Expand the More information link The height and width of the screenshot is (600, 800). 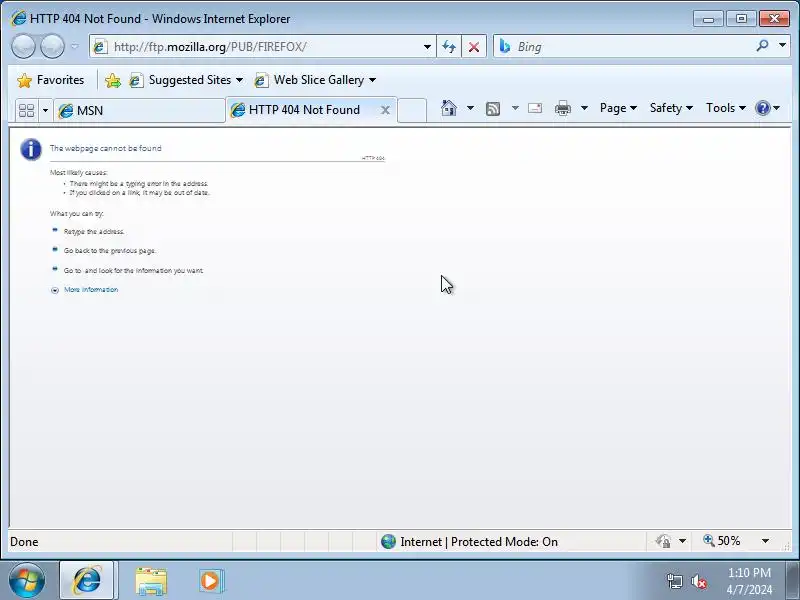tap(91, 290)
